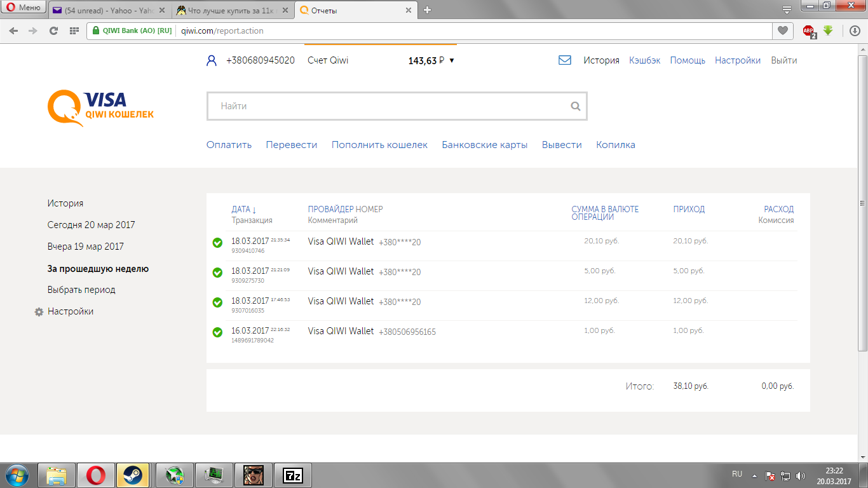Viewport: 868px width, 488px height.
Task: Sort by the НОМЕР column header
Action: click(369, 209)
